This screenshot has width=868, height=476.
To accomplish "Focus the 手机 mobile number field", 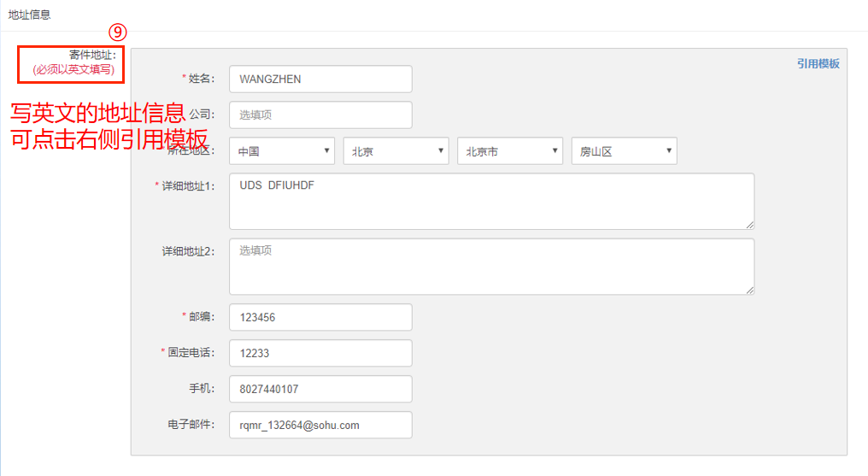I will (x=320, y=389).
